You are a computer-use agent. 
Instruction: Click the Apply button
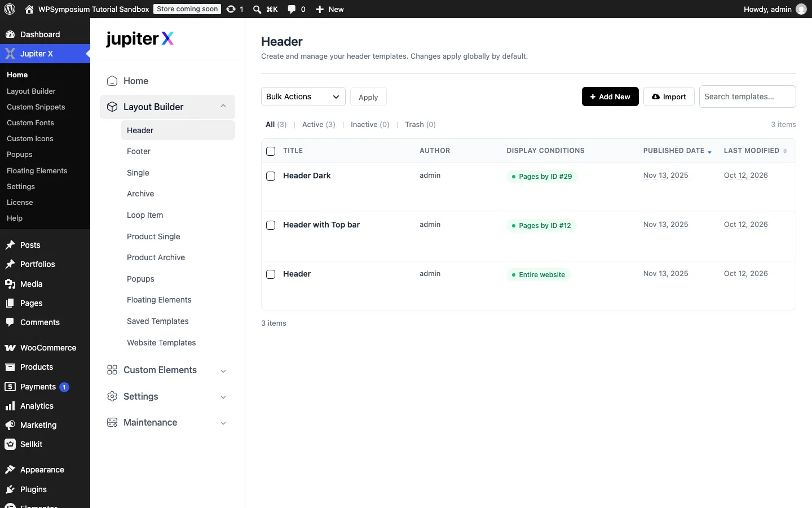click(368, 97)
